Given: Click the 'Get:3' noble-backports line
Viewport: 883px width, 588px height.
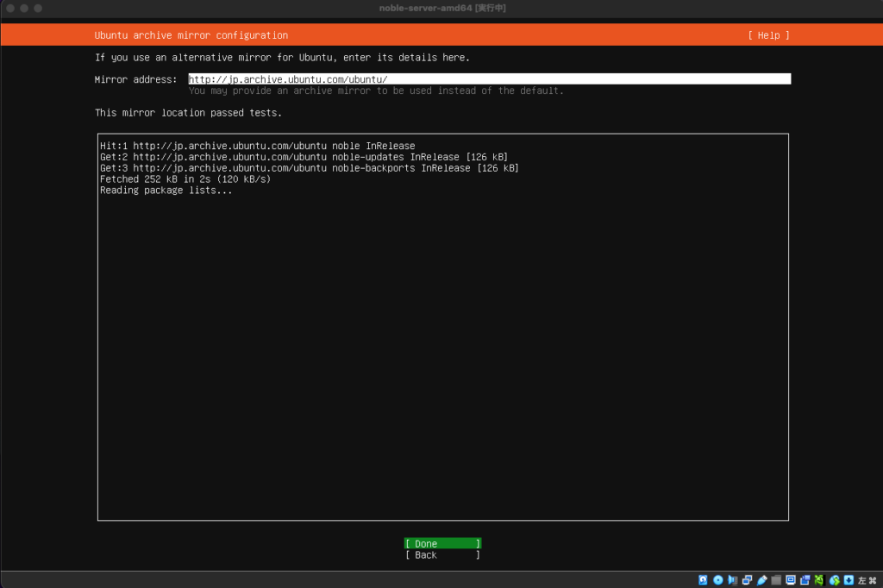Looking at the screenshot, I should pyautogui.click(x=310, y=168).
